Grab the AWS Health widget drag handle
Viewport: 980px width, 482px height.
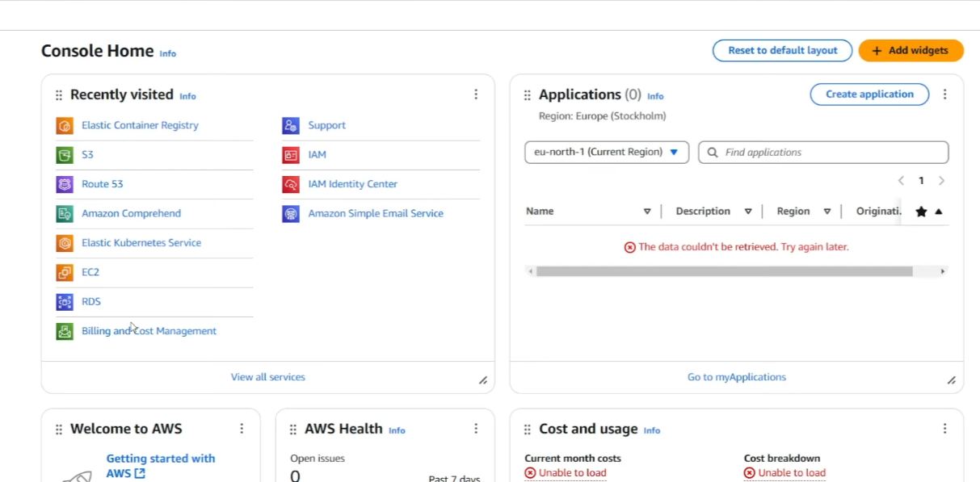293,430
